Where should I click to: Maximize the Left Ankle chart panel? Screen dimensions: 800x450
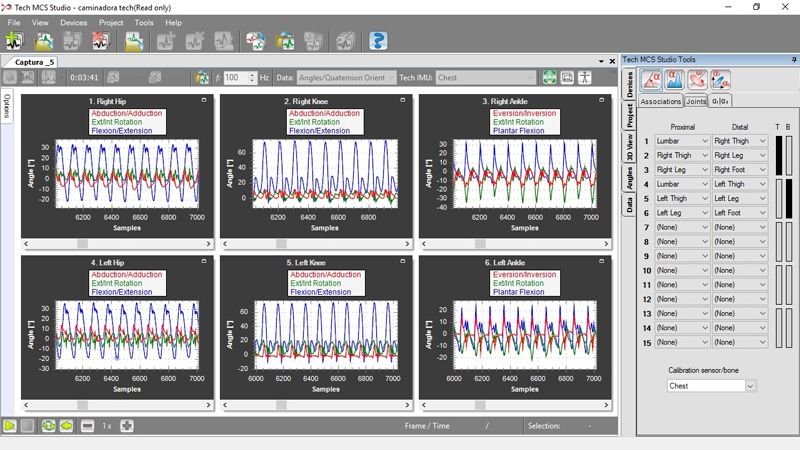click(602, 262)
